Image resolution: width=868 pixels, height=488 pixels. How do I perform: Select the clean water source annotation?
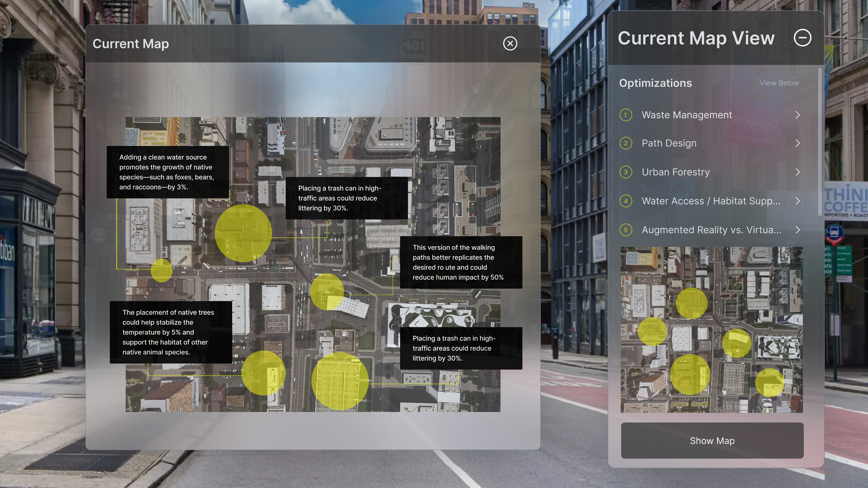tap(168, 172)
